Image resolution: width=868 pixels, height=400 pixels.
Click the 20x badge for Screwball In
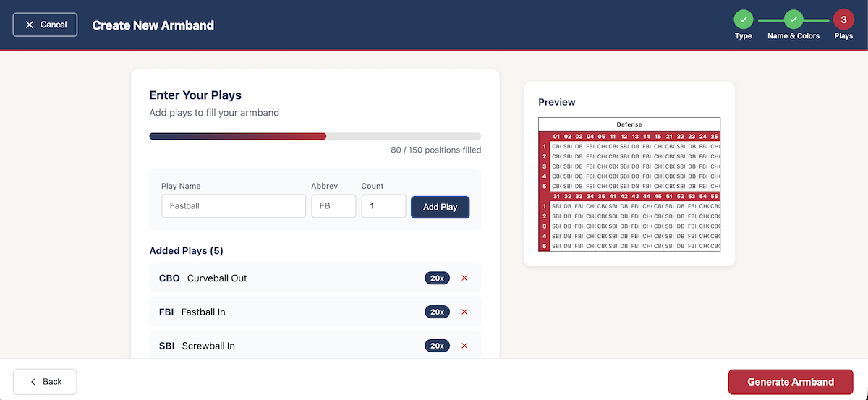(x=437, y=346)
